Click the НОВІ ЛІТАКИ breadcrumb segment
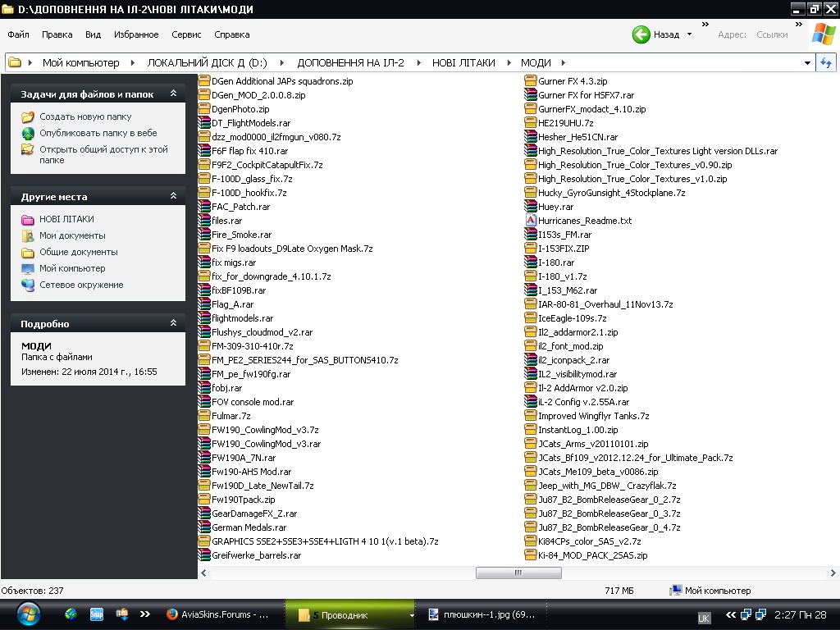 (x=463, y=62)
